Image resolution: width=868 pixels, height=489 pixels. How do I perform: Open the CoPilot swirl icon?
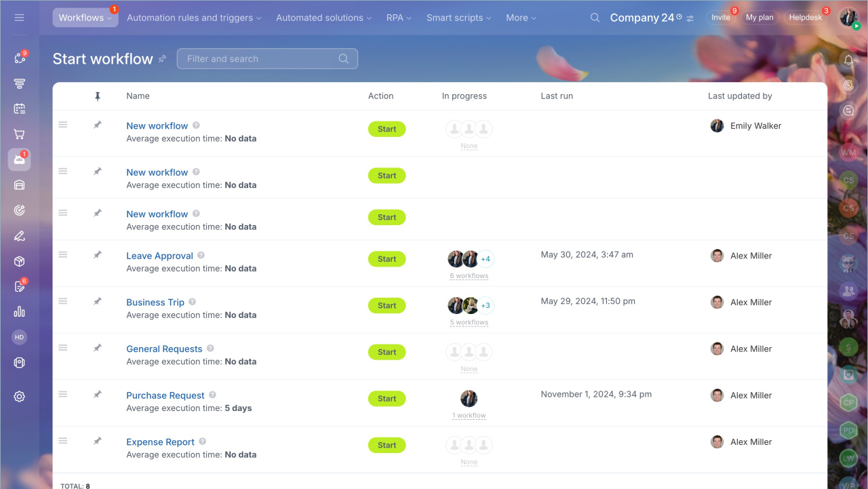click(848, 85)
